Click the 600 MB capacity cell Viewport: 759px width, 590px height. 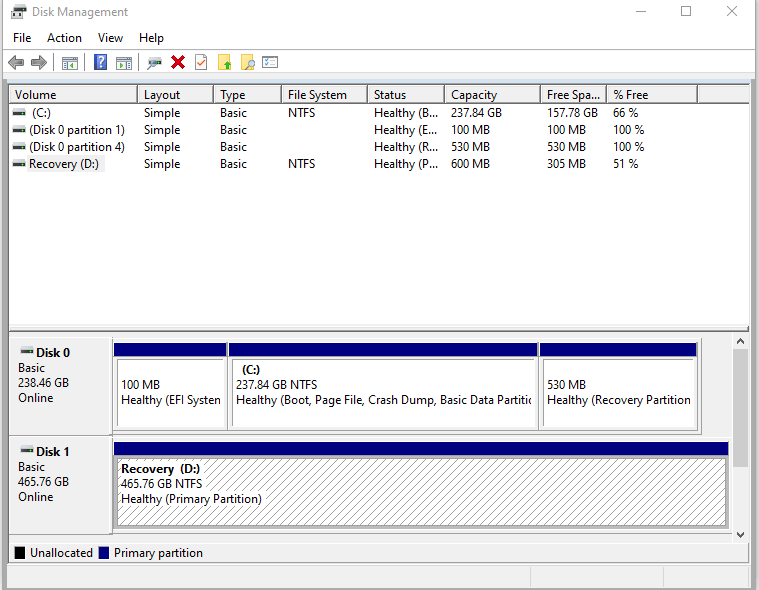[470, 164]
